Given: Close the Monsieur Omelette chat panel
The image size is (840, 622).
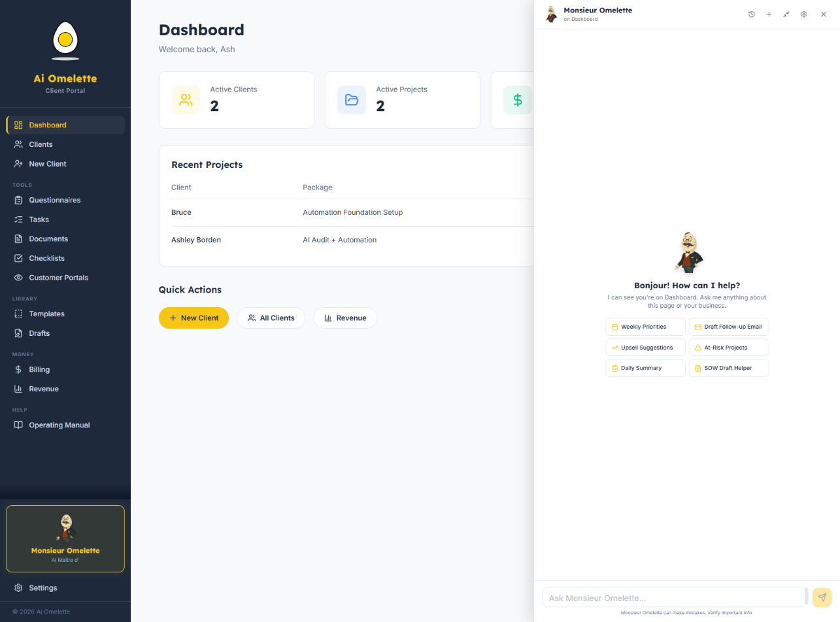Looking at the screenshot, I should 824,14.
